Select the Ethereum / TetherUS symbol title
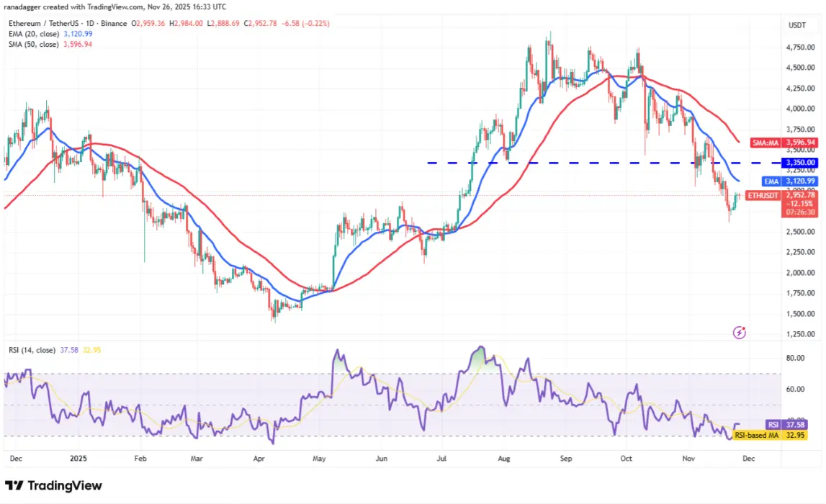The image size is (826, 504). click(68, 24)
